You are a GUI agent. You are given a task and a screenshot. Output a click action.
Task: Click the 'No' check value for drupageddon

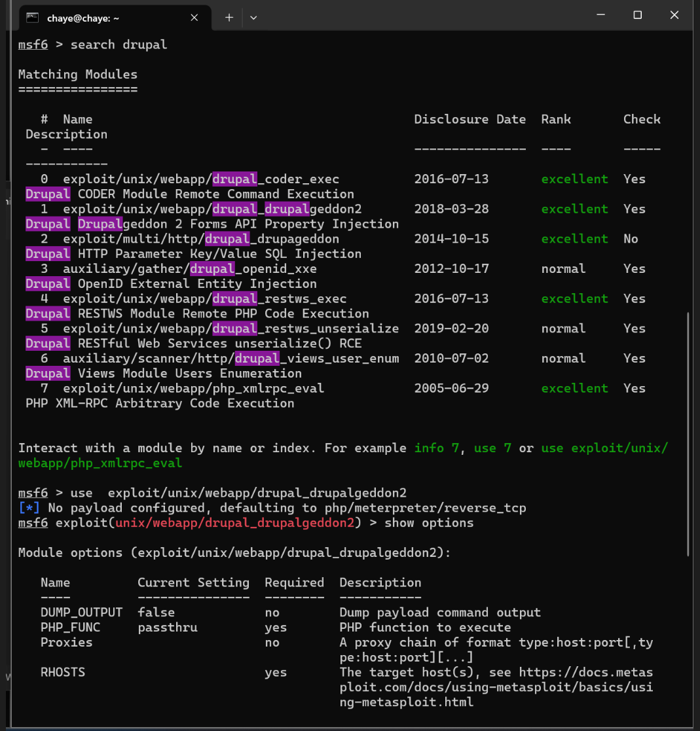(631, 239)
